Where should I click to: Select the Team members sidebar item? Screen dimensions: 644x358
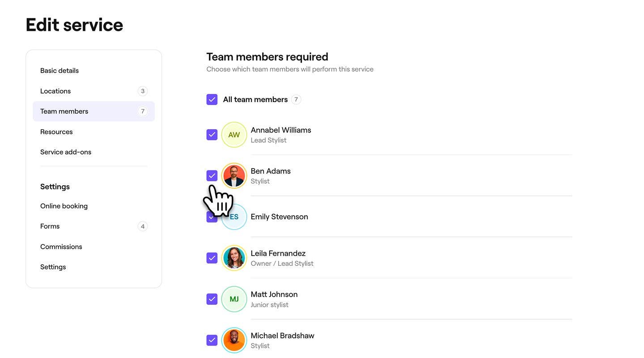(64, 111)
